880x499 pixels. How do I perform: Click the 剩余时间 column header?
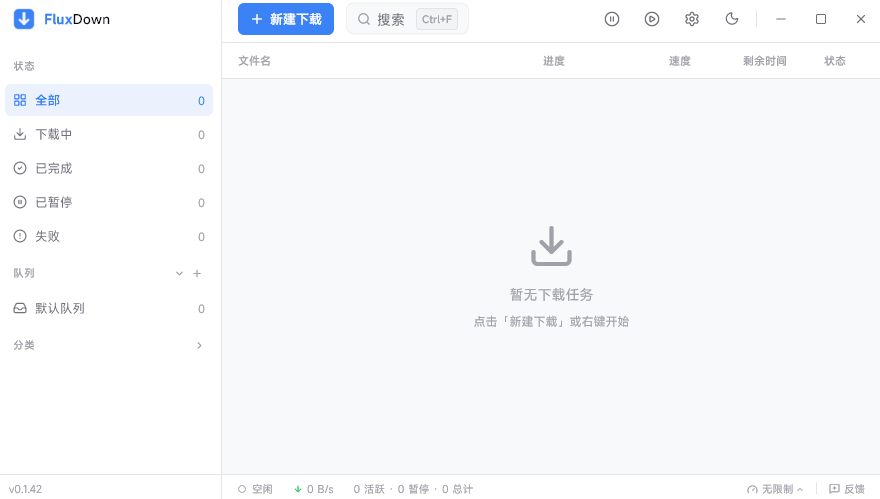[x=764, y=61]
